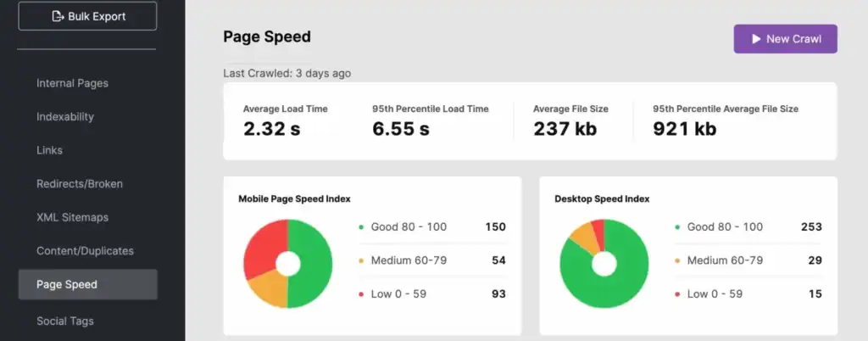Click green dot beside mobile Good 80 - 100
The width and height of the screenshot is (868, 341).
(x=361, y=227)
